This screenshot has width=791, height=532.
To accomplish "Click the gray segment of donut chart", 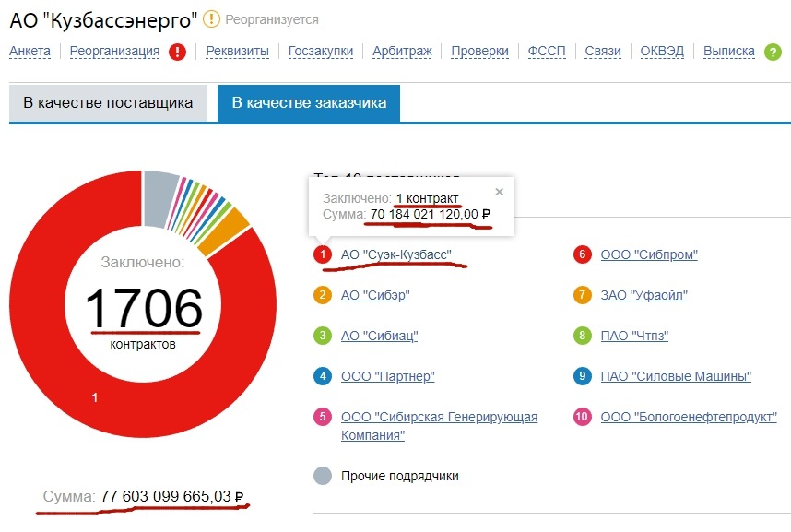I will click(159, 198).
